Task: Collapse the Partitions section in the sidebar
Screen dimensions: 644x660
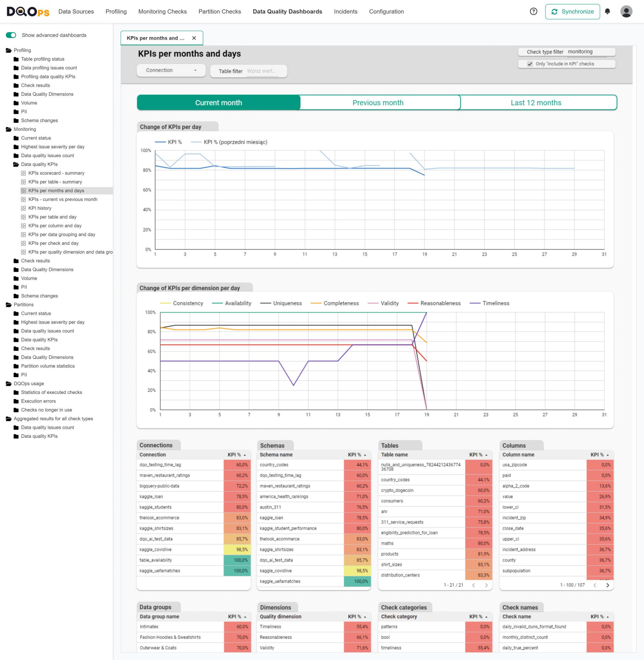Action: tap(8, 305)
